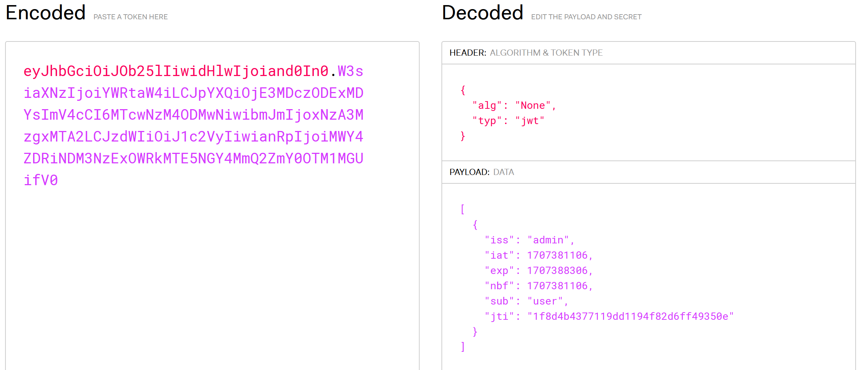Viewport: 868px width, 370px height.
Task: Click the token line starting 'zgxMTA2LCJzdWIi'
Action: click(193, 136)
